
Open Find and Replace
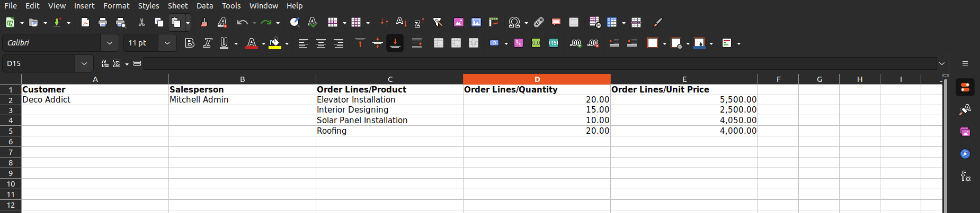pos(295,22)
